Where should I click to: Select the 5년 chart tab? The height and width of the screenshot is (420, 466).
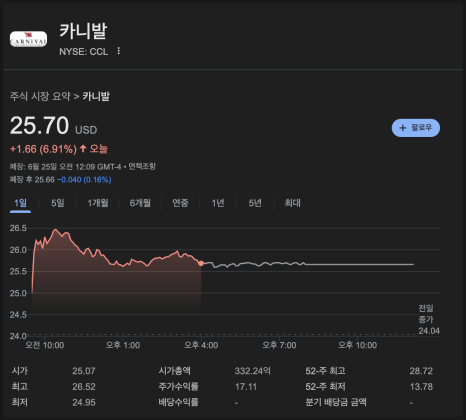[255, 203]
